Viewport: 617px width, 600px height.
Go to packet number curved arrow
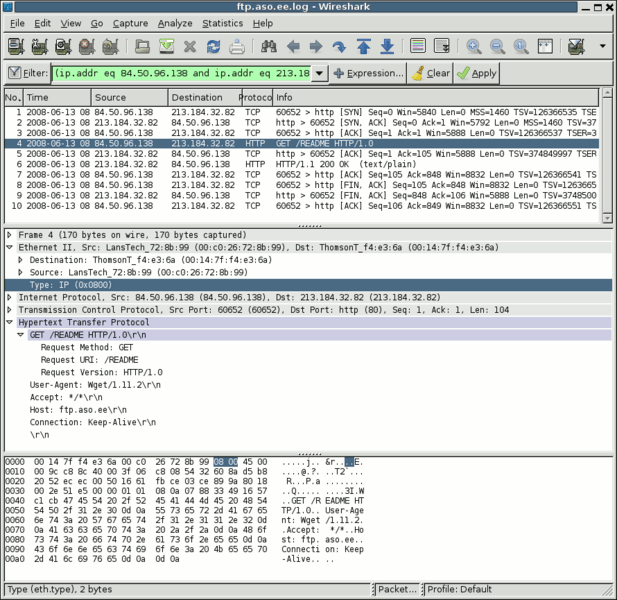(x=339, y=46)
